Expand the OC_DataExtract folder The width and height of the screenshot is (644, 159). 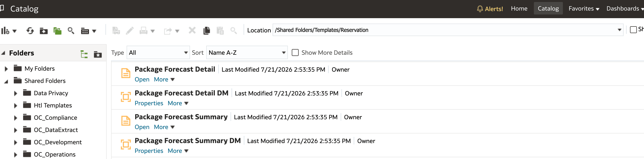pyautogui.click(x=15, y=130)
